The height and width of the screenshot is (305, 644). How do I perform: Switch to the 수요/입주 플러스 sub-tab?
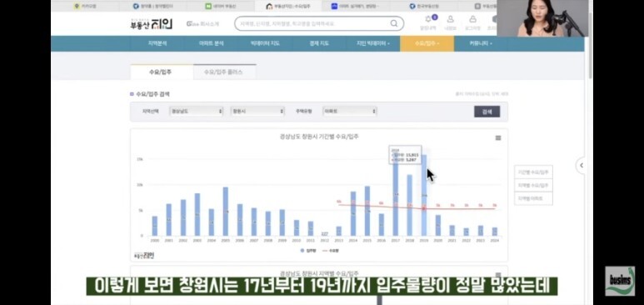coord(224,72)
